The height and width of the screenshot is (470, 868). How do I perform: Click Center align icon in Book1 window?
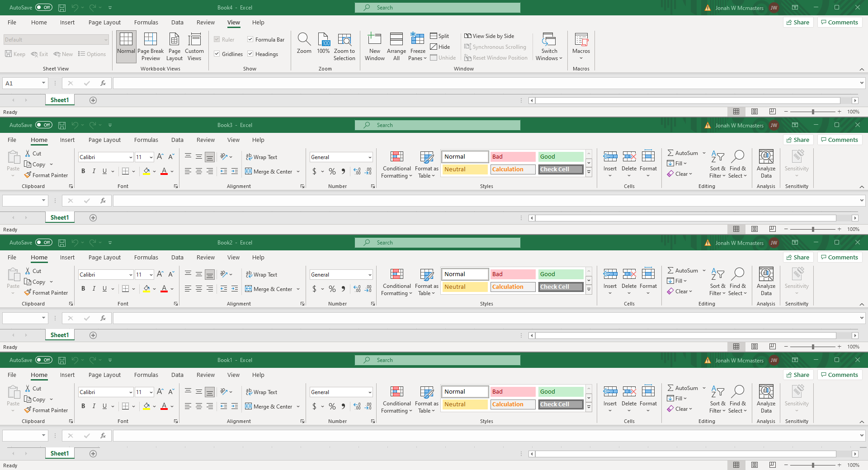tap(199, 406)
